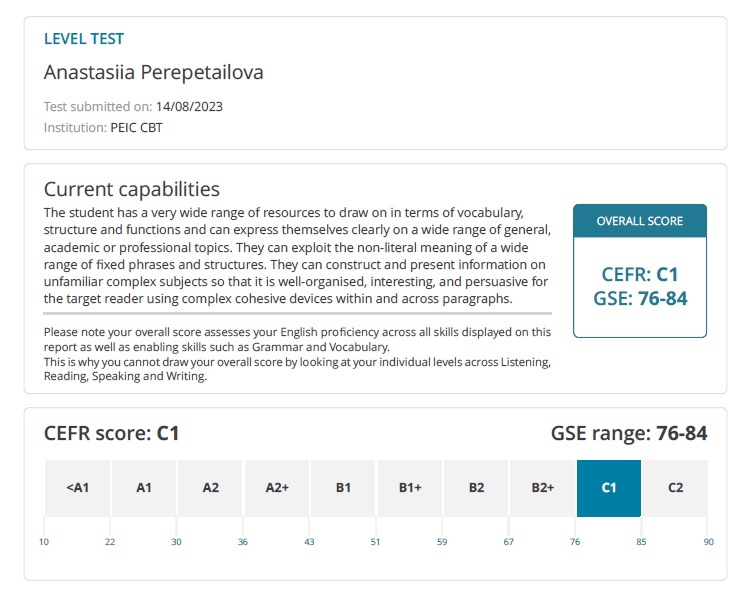Viewport: 739px width, 590px height.
Task: Click the 76 marker on GSE scale
Action: pos(575,542)
